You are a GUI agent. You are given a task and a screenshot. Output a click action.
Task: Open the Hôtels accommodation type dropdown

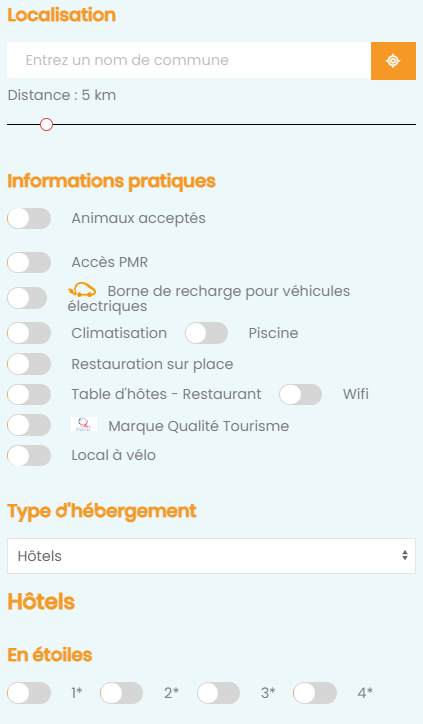pyautogui.click(x=212, y=556)
